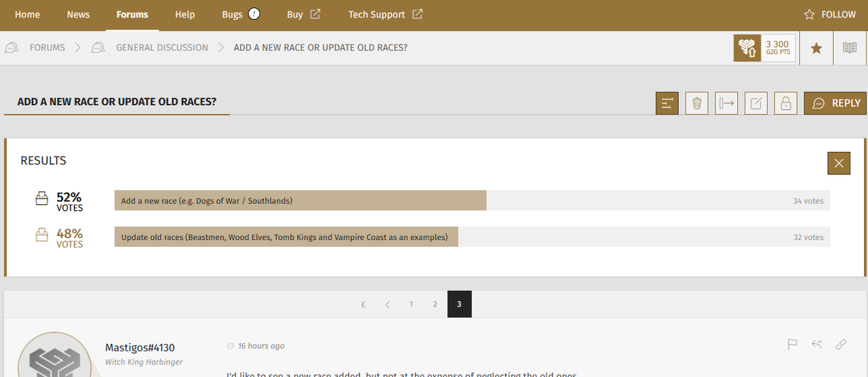
Task: Open the Buy external link
Action: tap(303, 14)
